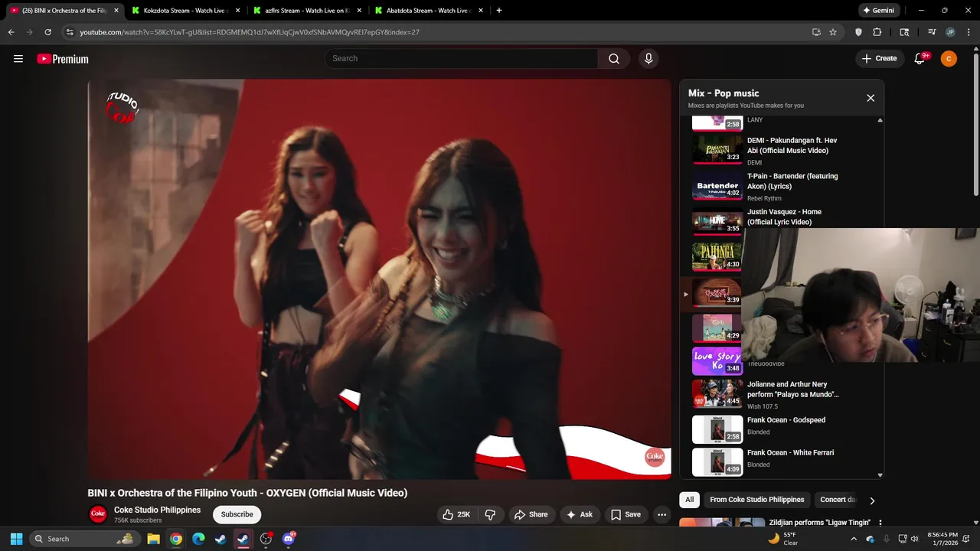This screenshot has height=551, width=980.
Task: Start voice search with microphone icon
Action: [648, 59]
